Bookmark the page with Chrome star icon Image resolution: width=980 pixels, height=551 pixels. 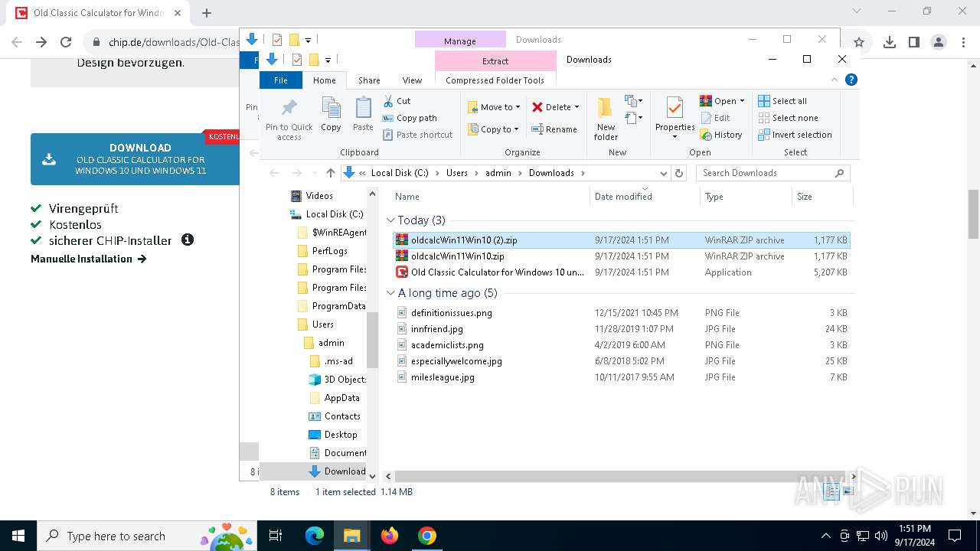point(859,43)
